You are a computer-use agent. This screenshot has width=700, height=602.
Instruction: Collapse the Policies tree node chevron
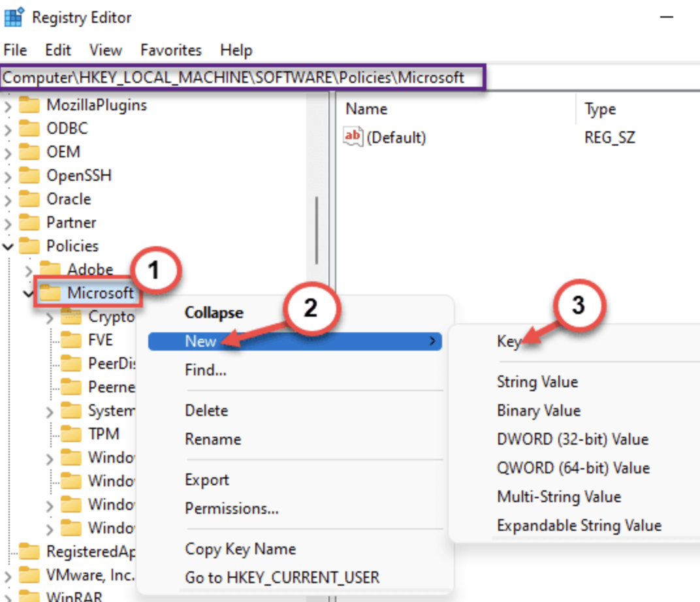point(8,247)
